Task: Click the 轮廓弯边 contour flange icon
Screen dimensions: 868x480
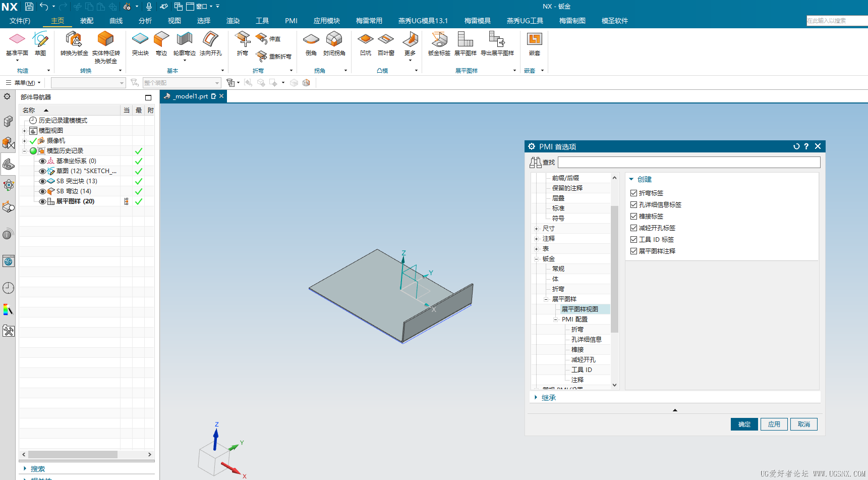Action: [185, 39]
